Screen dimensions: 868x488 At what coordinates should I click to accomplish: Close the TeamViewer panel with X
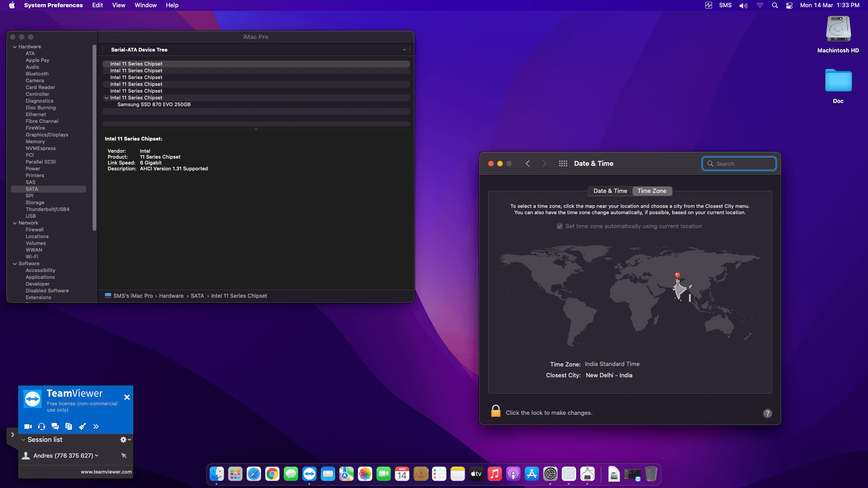coord(127,397)
